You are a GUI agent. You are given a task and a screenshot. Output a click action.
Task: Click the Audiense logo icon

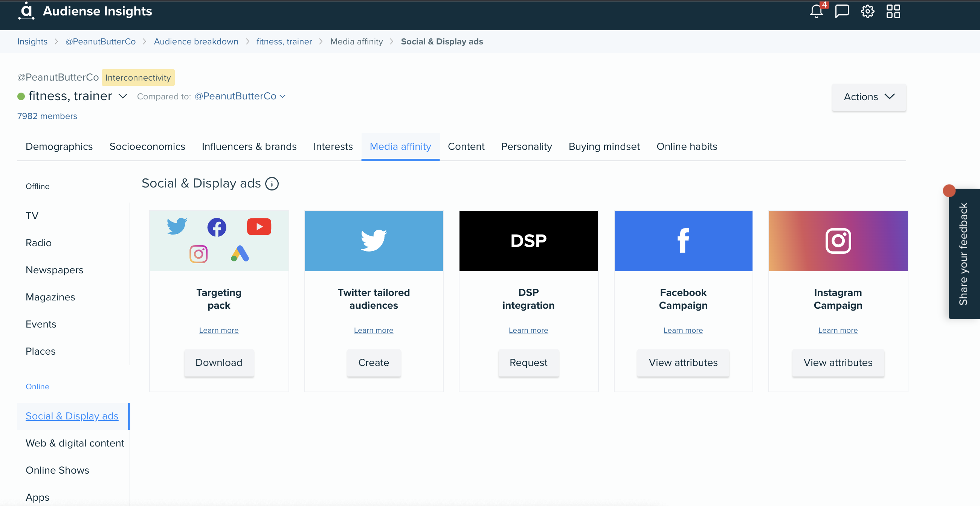[26, 11]
